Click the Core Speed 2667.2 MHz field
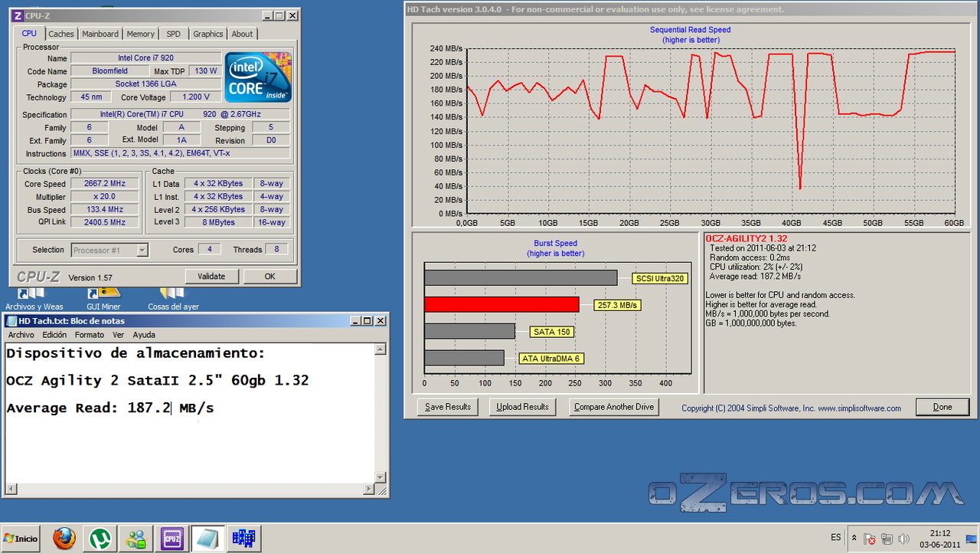980x554 pixels. click(x=105, y=184)
